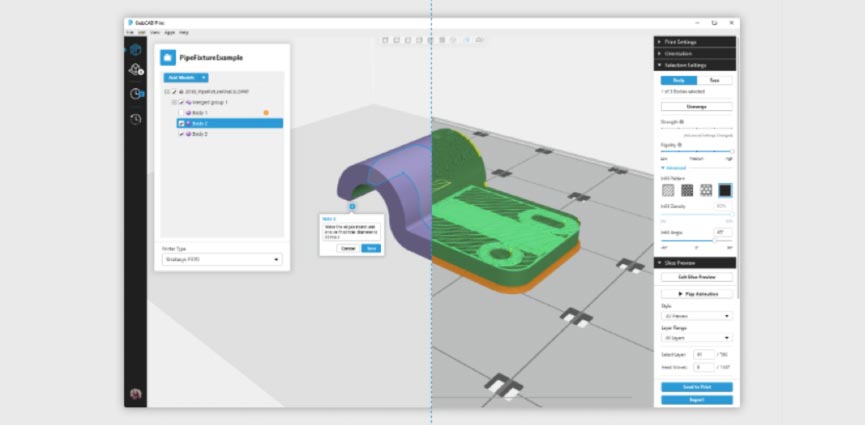Open the Printer Type dropdown
Viewport: 865px width, 425px height.
tap(222, 259)
